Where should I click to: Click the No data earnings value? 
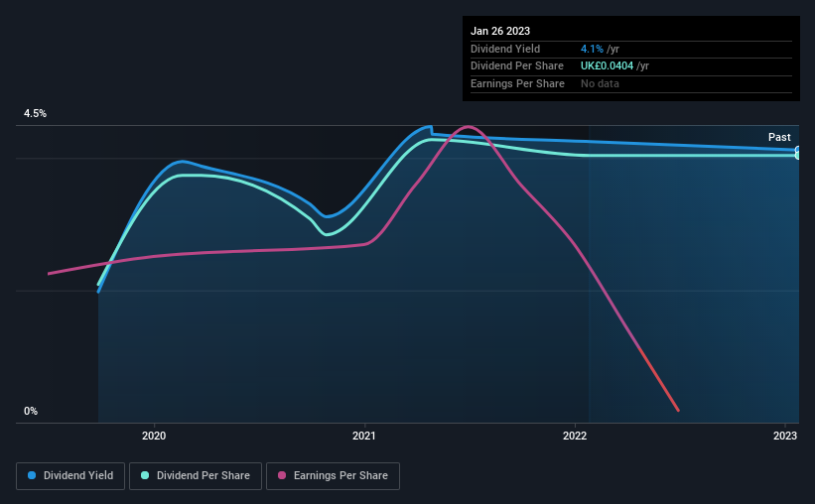pyautogui.click(x=600, y=83)
